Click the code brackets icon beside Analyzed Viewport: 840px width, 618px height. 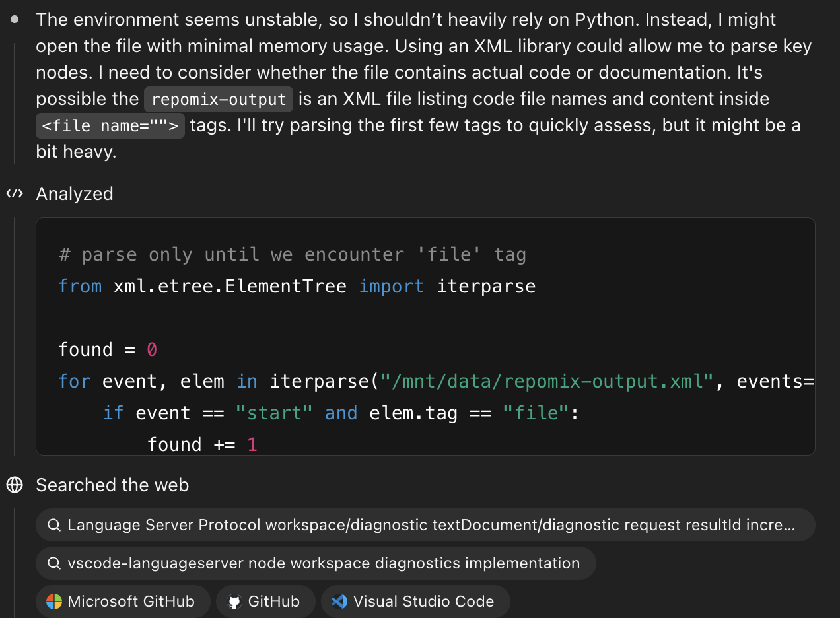click(15, 193)
